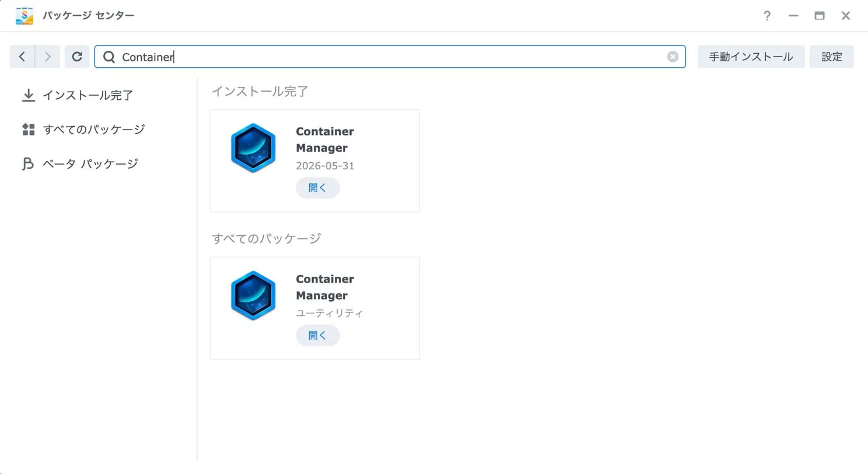The height and width of the screenshot is (474, 868).
Task: Click 開く on the ユーティリティ Container Manager card
Action: [x=318, y=336]
